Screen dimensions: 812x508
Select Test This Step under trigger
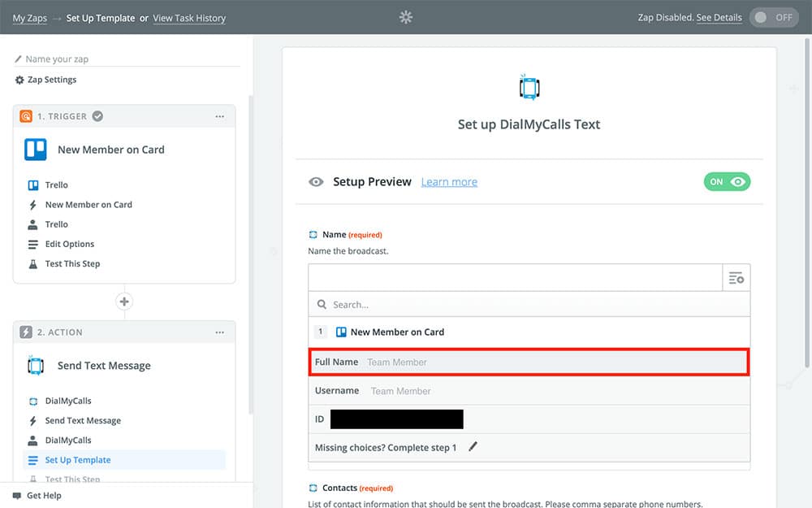click(x=72, y=263)
